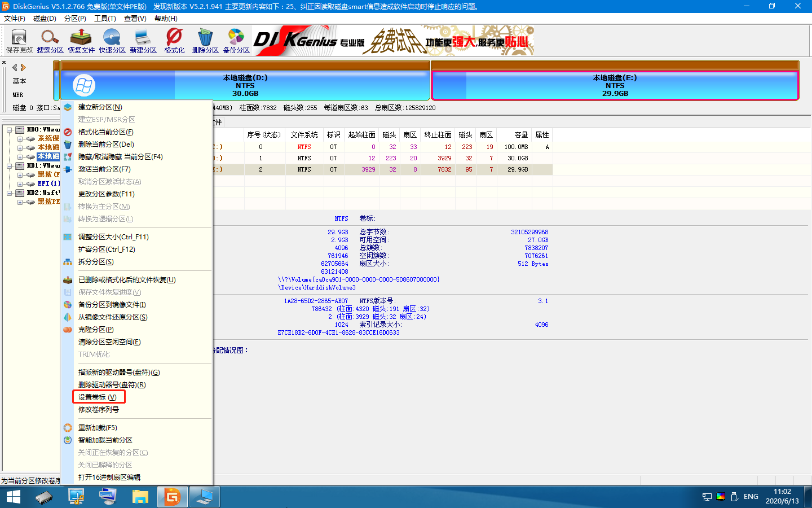Click the 格式化 format toolbar icon
Image resolution: width=812 pixels, height=508 pixels.
pos(174,41)
